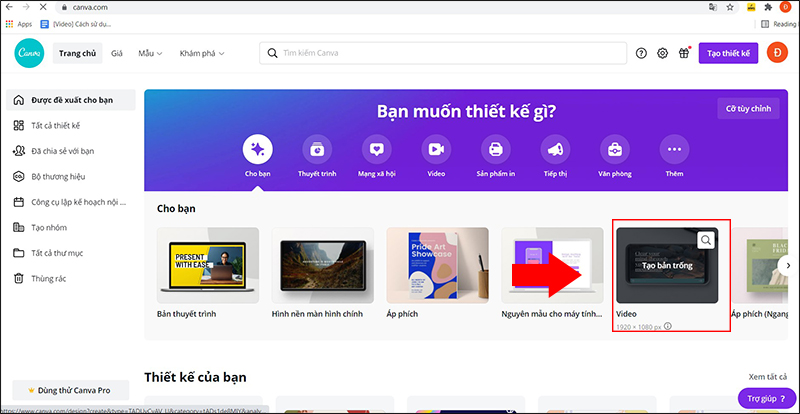800x414 pixels.
Task: Open Công cụ lập kế hoạch nội dung
Action: click(71, 202)
